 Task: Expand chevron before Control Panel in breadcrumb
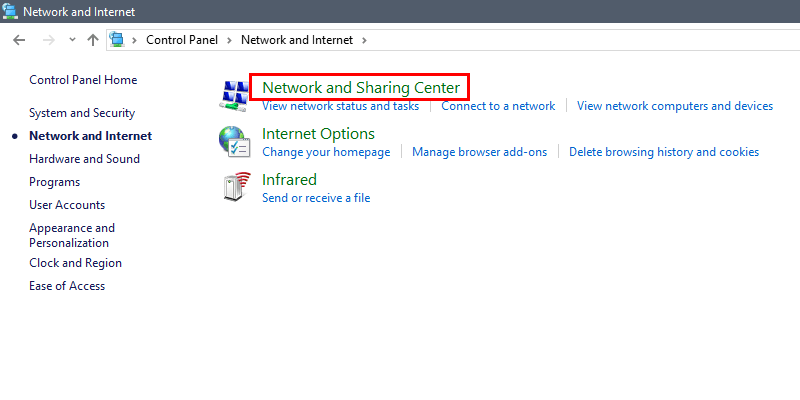pyautogui.click(x=135, y=40)
